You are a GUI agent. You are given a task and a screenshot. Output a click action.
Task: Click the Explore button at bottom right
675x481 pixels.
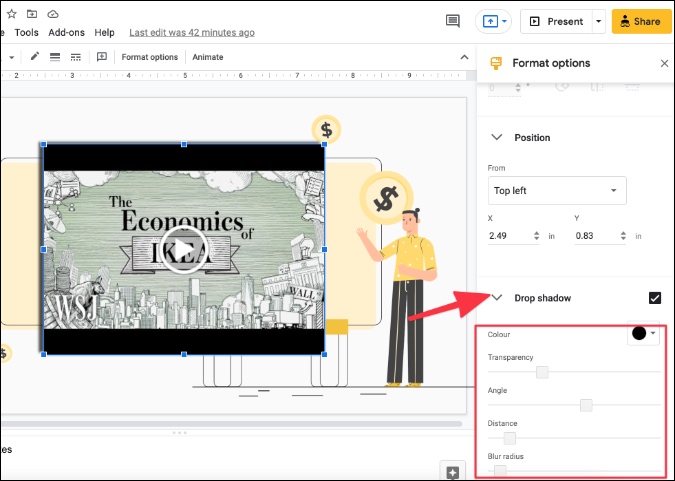tap(452, 472)
